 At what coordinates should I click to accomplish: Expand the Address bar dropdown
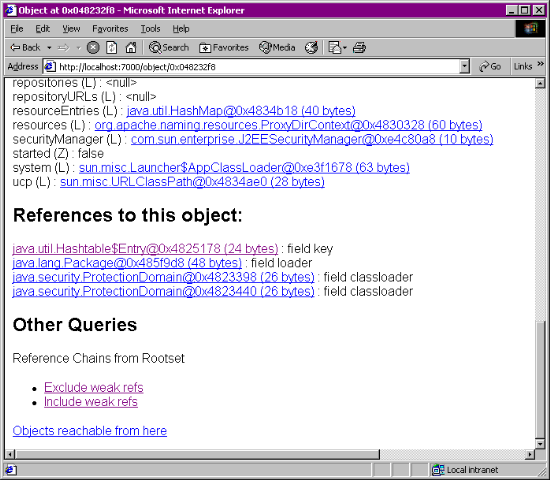pos(464,66)
